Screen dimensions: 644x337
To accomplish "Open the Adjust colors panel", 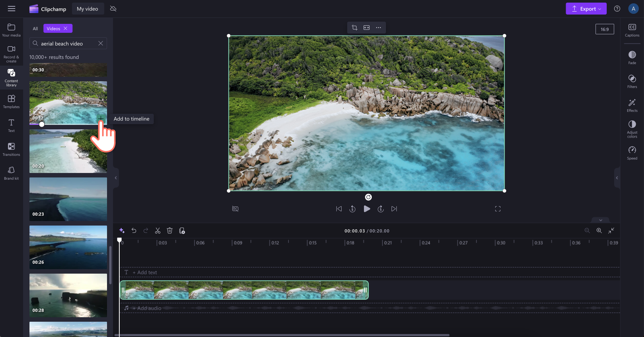I will 632,129.
